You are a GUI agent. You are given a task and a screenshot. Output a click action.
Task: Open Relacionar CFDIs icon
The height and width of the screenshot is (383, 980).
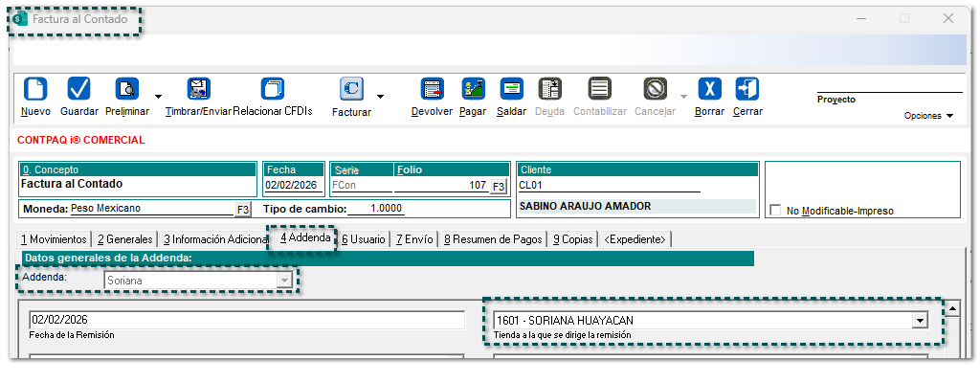(x=273, y=89)
